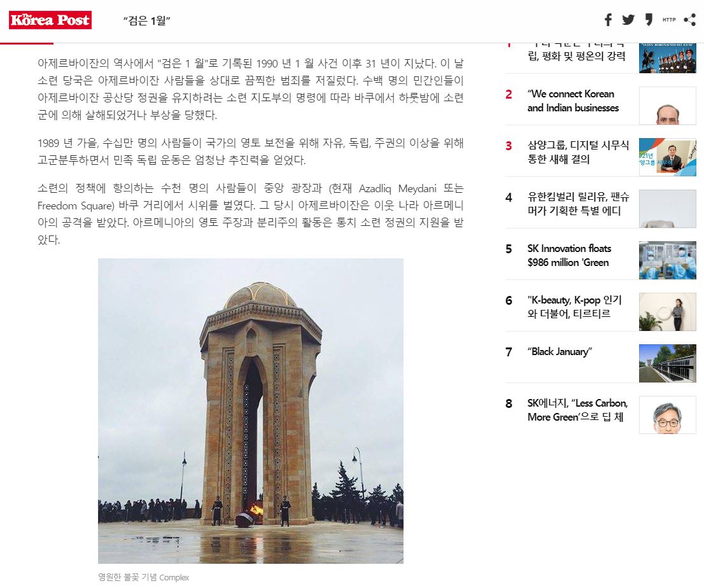Viewport: 704px width, 588px height.
Task: Click the "검은 1월" header title
Action: [x=147, y=20]
